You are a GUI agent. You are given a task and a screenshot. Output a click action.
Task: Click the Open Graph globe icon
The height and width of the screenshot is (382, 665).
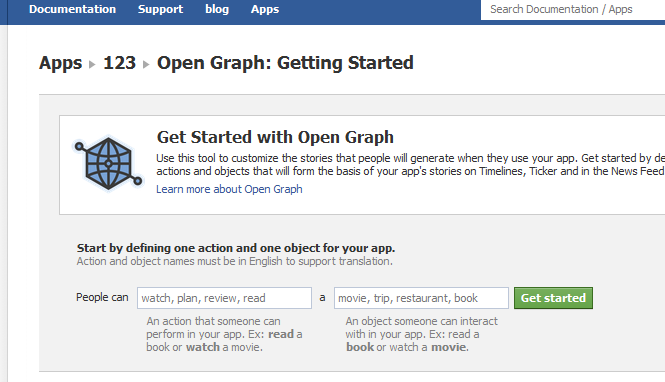[x=108, y=163]
